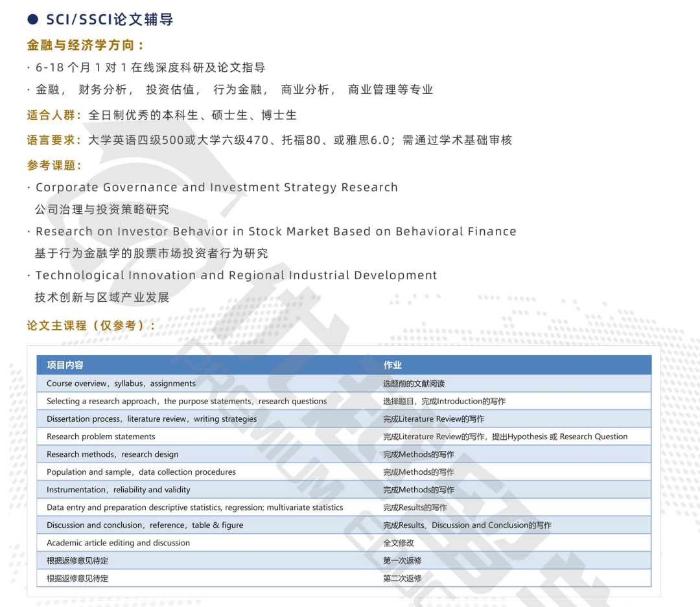Viewport: 700px width, 607px height.
Task: Click the 项目内容 table column header
Action: click(x=65, y=365)
